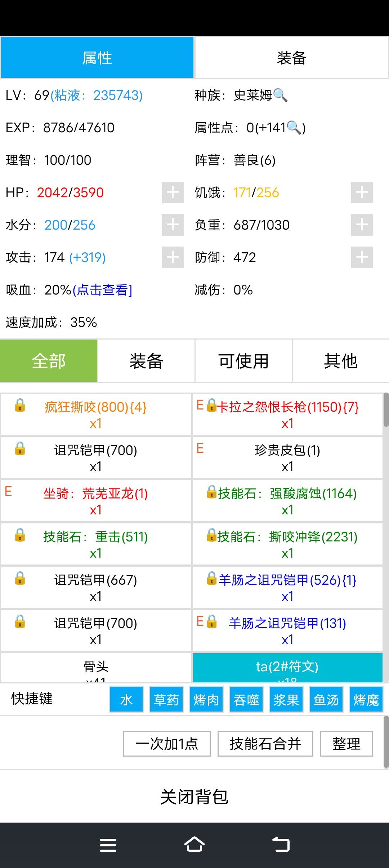Tap the magnifier icon next to 史莱姆 race
Viewport: 389px width, 868px height.
click(x=280, y=96)
